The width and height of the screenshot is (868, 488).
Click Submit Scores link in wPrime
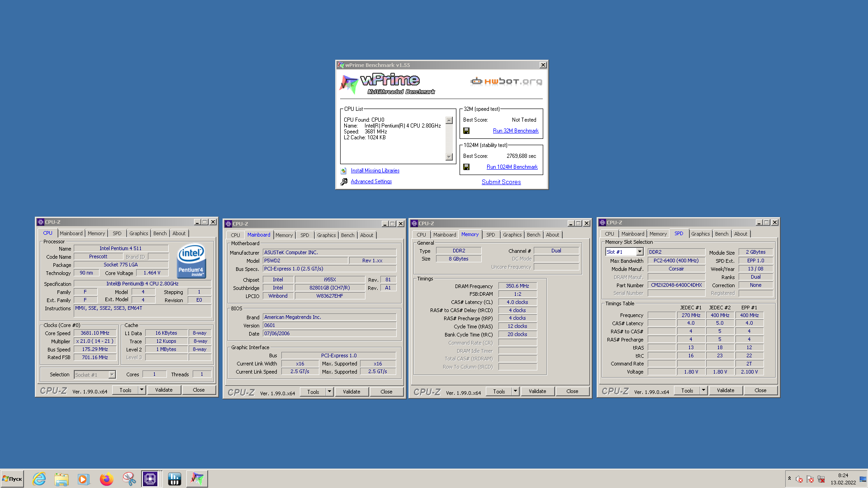[501, 182]
